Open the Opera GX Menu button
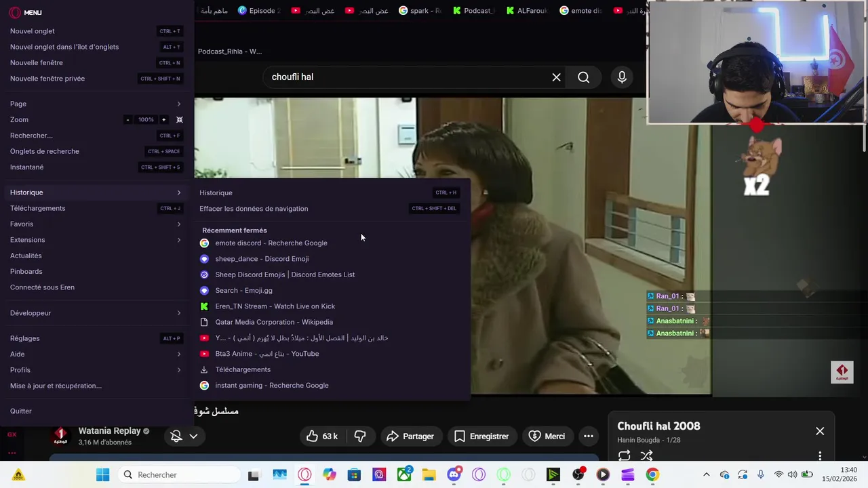Screen dimensions: 868x488 [x=25, y=12]
